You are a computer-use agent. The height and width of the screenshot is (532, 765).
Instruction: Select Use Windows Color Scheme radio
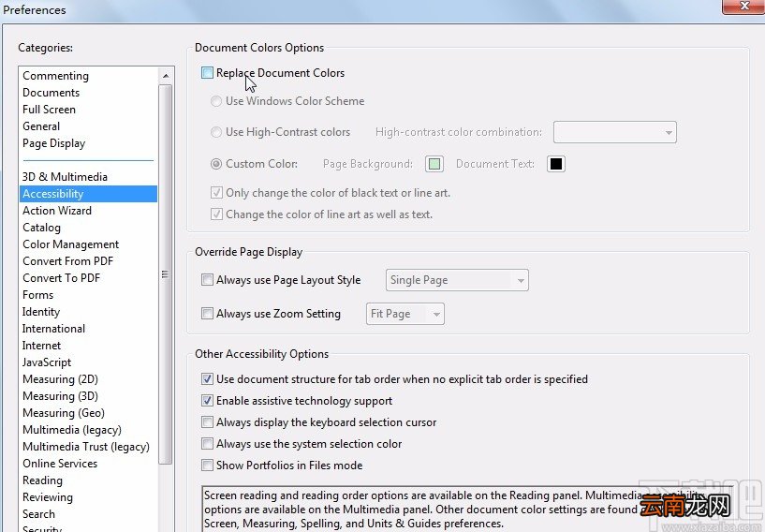215,101
